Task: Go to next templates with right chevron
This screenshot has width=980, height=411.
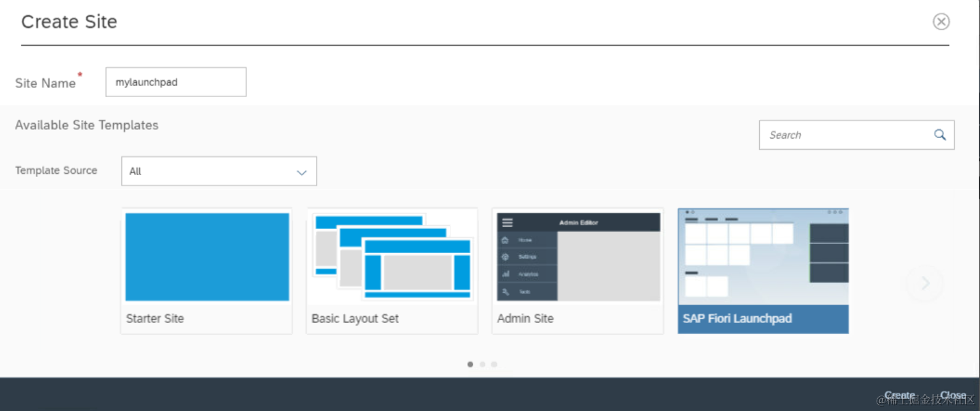Action: 925,283
